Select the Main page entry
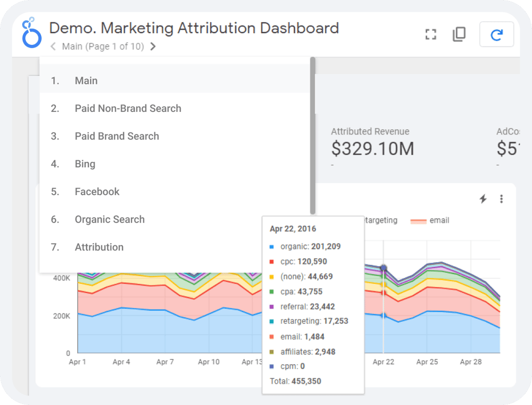532x405 pixels. [175, 81]
